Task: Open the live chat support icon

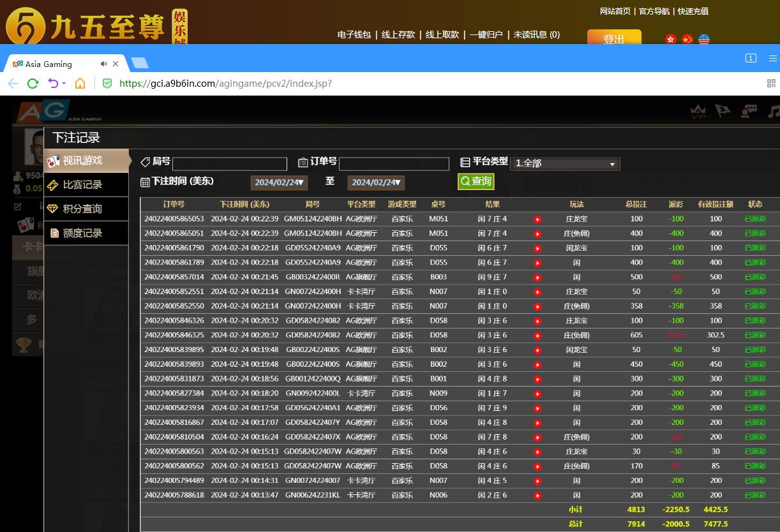Action: tap(749, 112)
